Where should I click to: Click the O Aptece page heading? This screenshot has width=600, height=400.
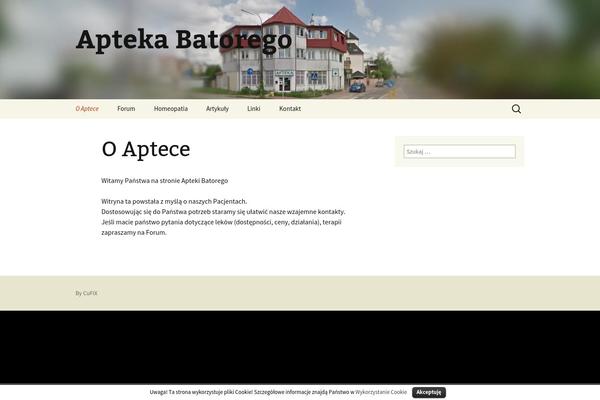point(145,149)
